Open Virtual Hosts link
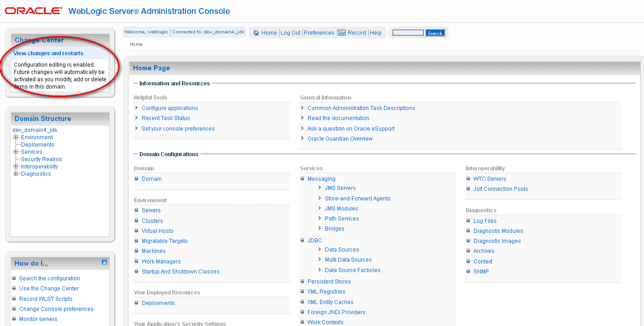Viewport: 644px width, 326px height. 158,231
